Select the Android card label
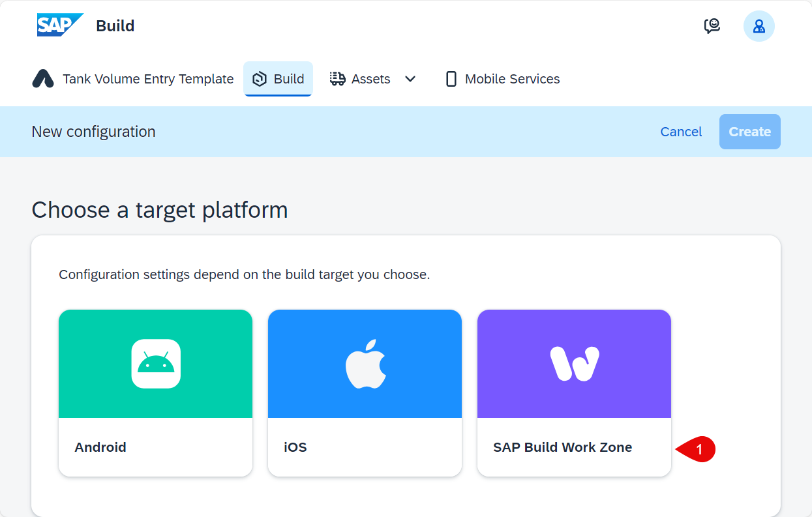 tap(100, 447)
